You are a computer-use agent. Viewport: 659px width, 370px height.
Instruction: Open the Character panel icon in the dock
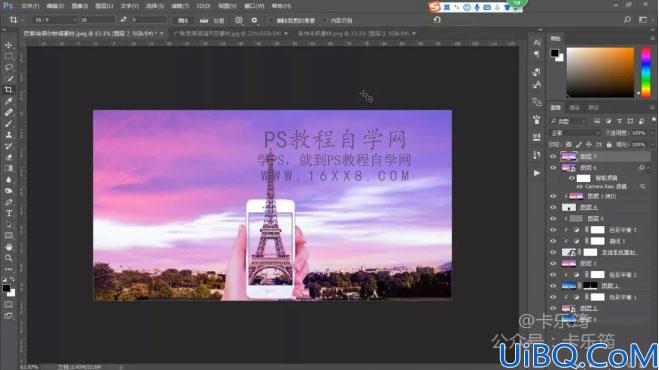coord(537,42)
